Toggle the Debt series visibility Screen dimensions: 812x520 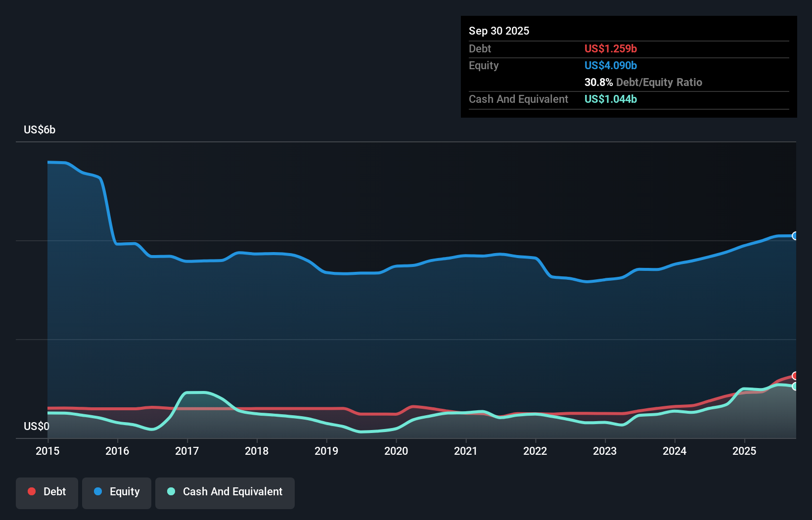pyautogui.click(x=47, y=492)
